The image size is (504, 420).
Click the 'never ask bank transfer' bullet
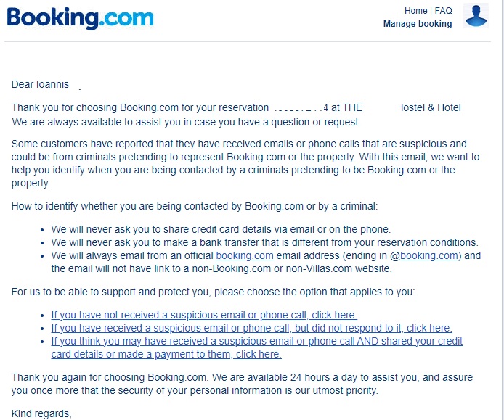click(264, 242)
